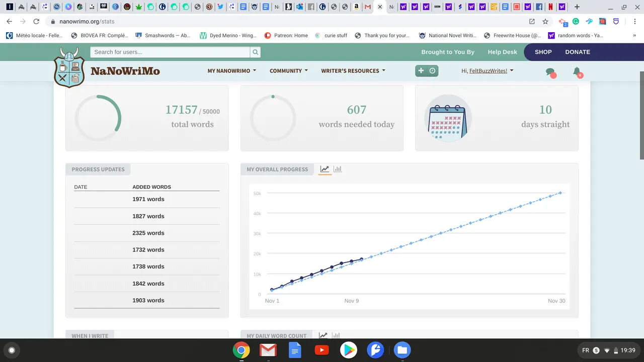Image resolution: width=644 pixels, height=362 pixels.
Task: Close the active NaNoWriMo tab
Action: [380, 7]
